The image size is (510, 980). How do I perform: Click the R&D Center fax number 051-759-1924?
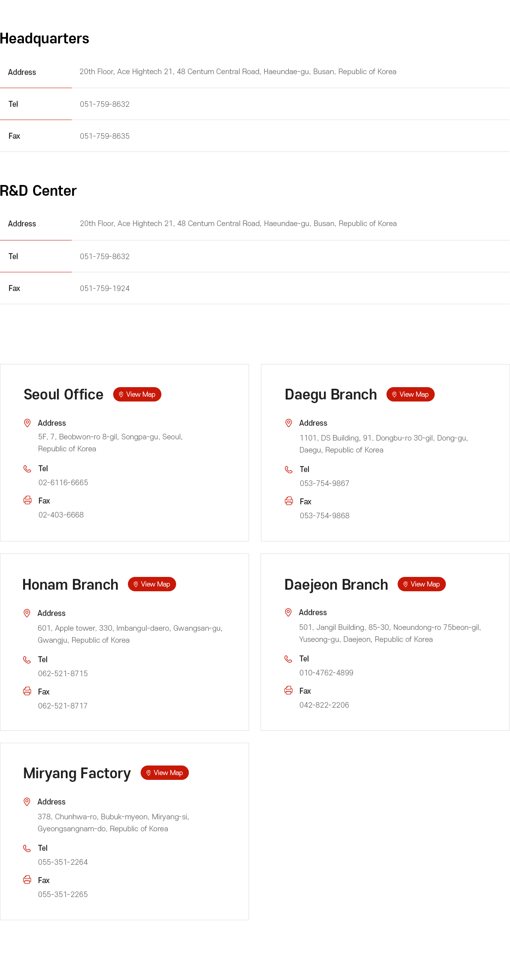pyautogui.click(x=105, y=288)
